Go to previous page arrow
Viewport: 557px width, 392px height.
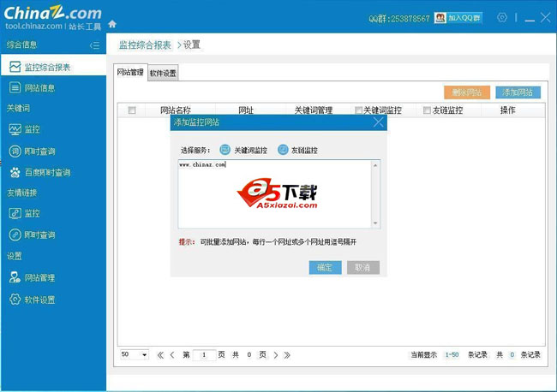point(172,354)
